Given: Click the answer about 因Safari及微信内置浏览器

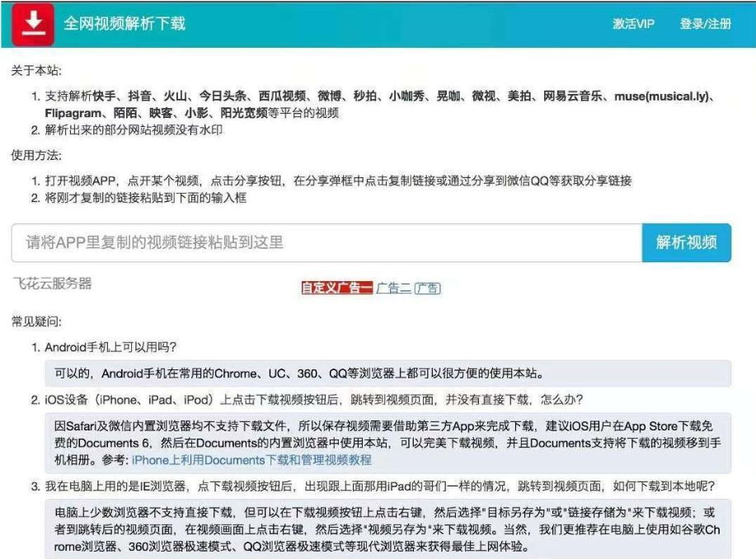Looking at the screenshot, I should tap(388, 444).
